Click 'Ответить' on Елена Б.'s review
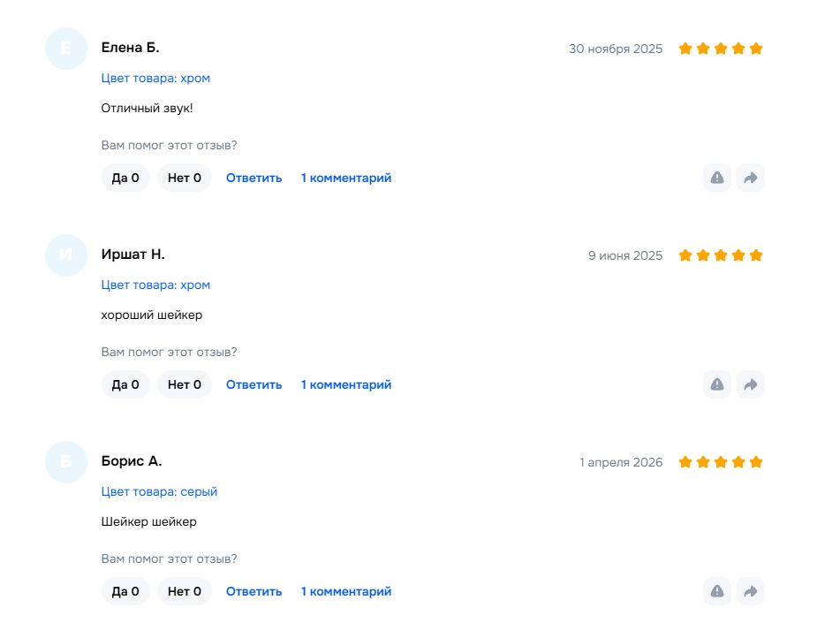Image resolution: width=840 pixels, height=638 pixels. point(254,178)
